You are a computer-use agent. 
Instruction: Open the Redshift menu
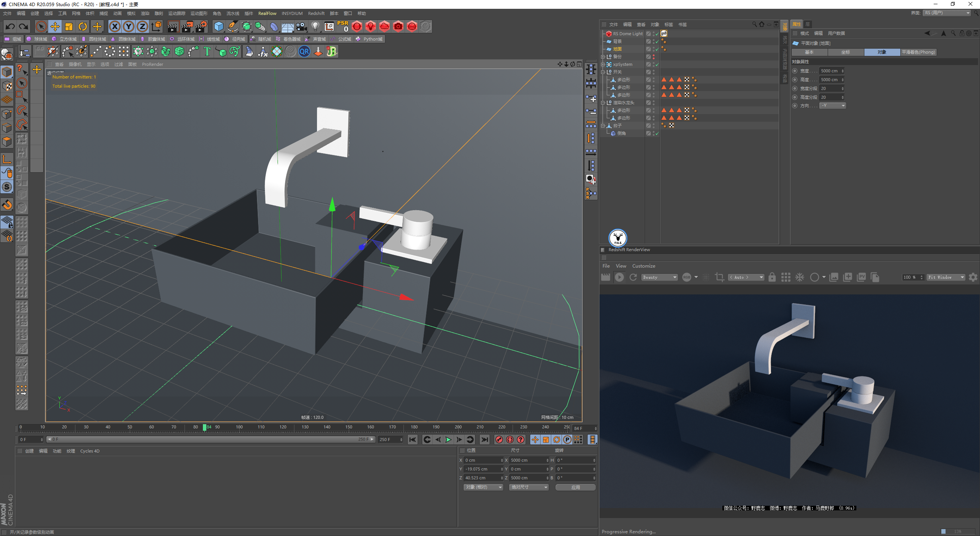point(316,13)
